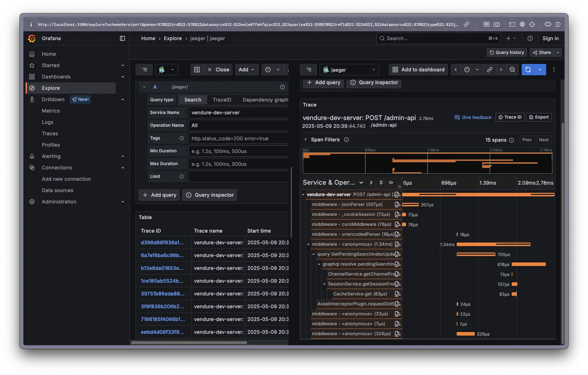
Task: Switch to the Dependency graph tab
Action: (265, 100)
